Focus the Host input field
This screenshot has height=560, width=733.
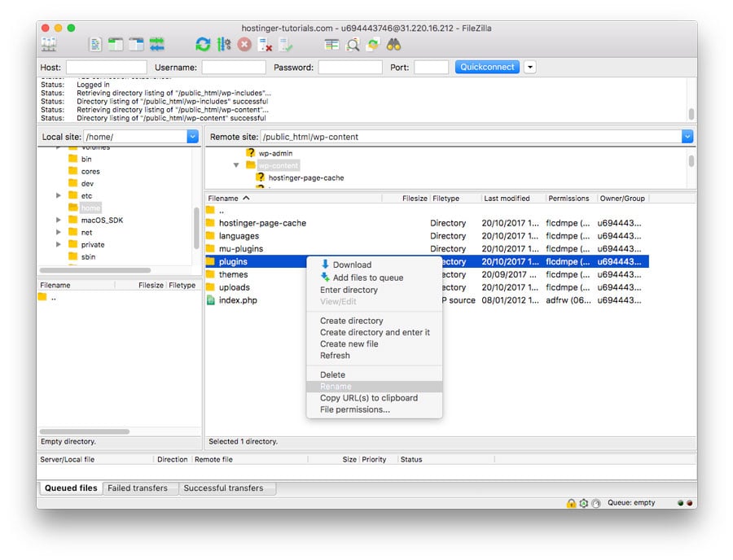106,68
